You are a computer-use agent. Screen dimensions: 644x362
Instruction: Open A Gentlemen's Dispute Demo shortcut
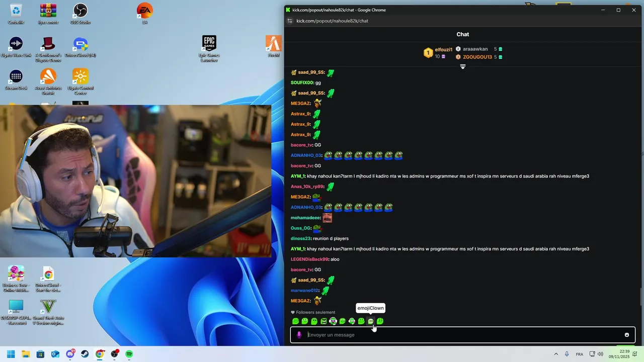point(48,49)
